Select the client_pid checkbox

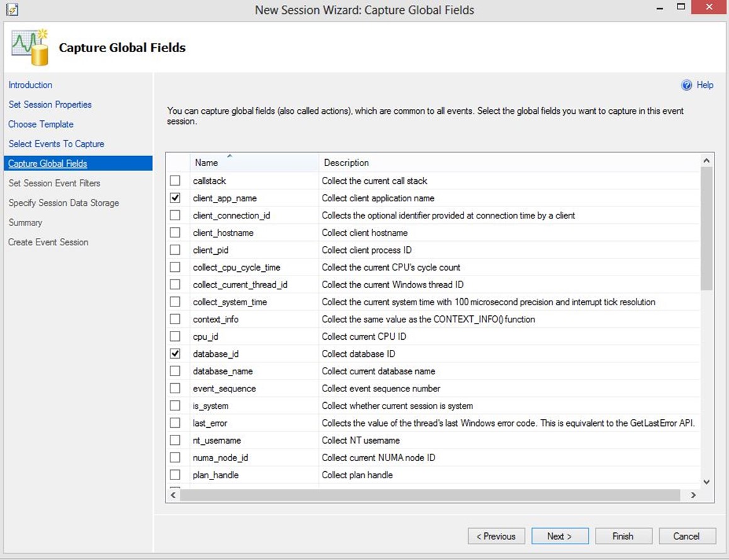pos(175,250)
